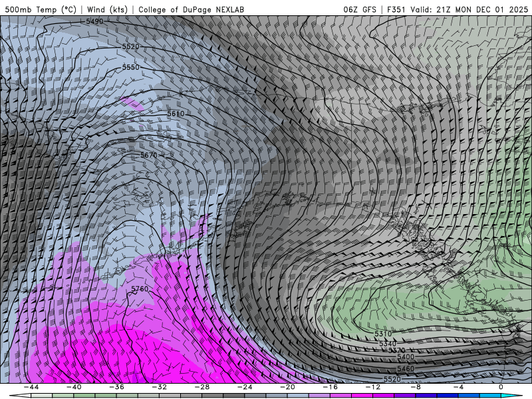Select the 5520 contour label under 5490
The image size is (532, 399).
point(130,46)
